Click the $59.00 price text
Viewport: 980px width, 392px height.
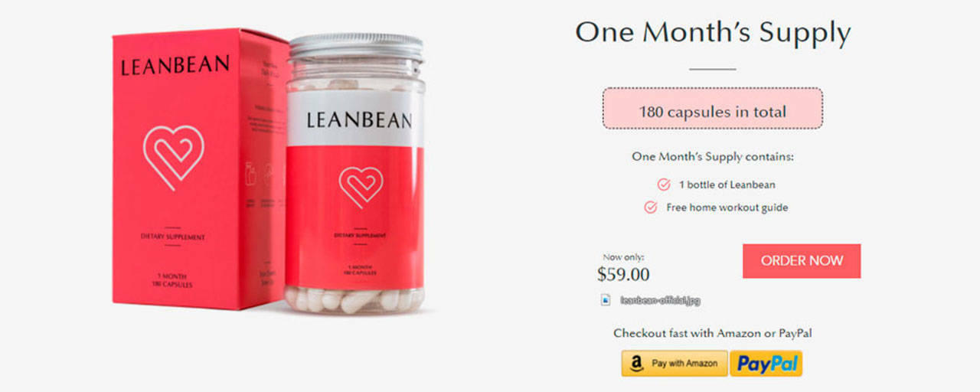[623, 273]
